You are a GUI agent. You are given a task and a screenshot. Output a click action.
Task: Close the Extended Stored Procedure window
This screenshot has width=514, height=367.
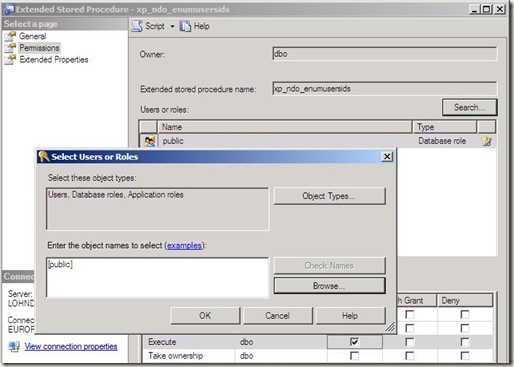(500, 9)
